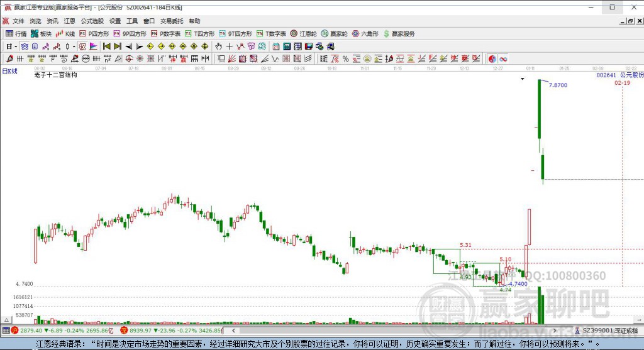
Task: Click the 5.31 price level label
Action: click(x=466, y=245)
